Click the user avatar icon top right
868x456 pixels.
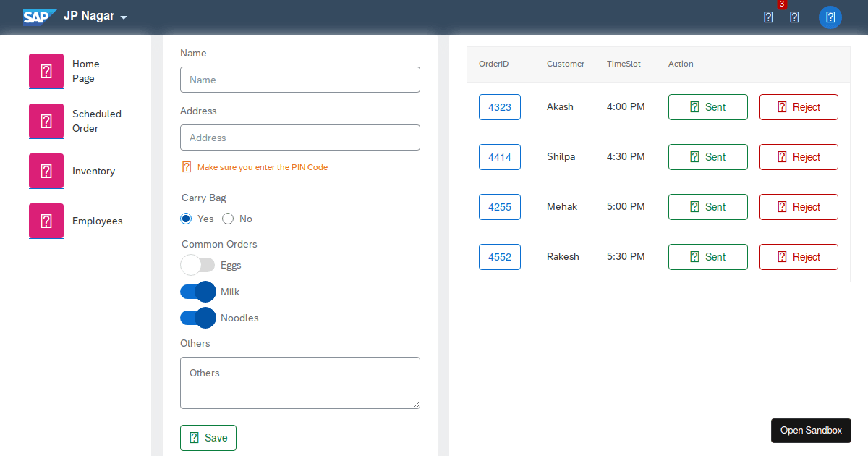[x=830, y=17]
